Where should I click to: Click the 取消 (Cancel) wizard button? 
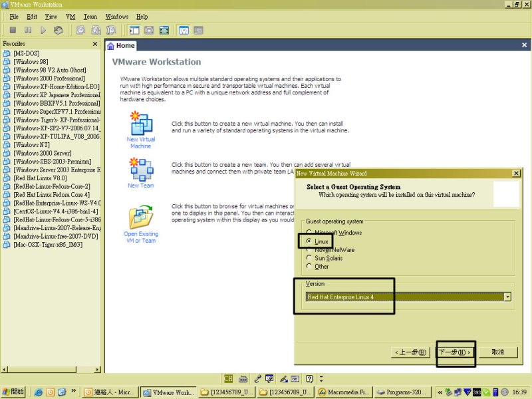pos(497,352)
